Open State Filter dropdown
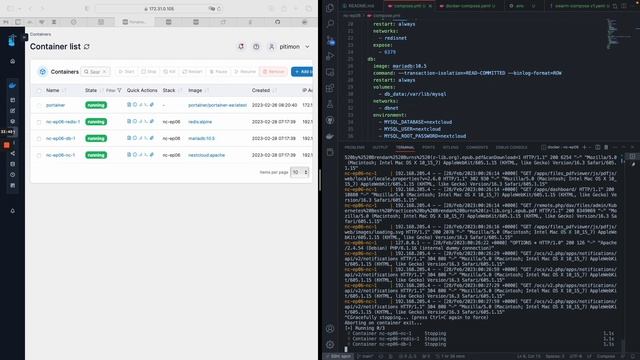Viewport: 640px width, 360px height. tap(113, 90)
